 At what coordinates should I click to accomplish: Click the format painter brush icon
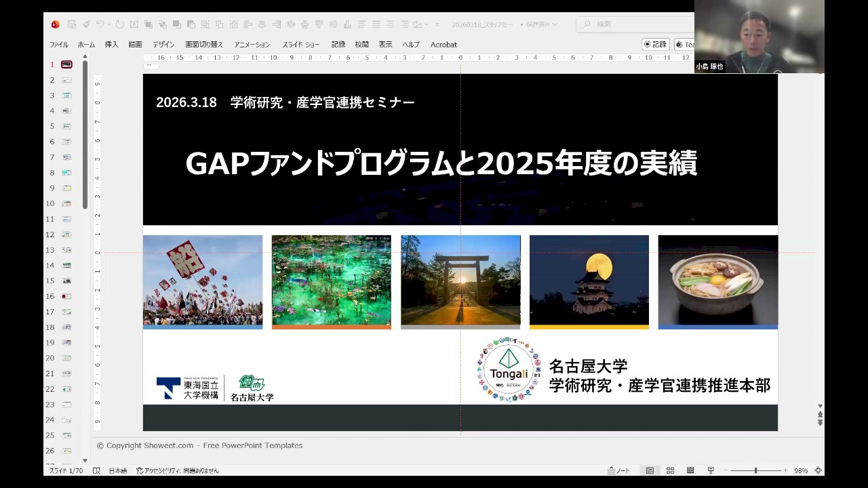(x=86, y=24)
